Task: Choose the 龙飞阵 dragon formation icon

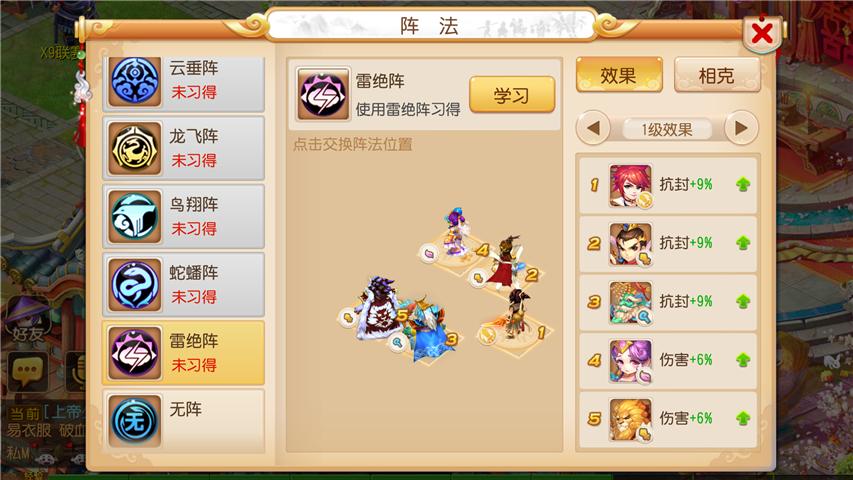Action: tap(135, 148)
